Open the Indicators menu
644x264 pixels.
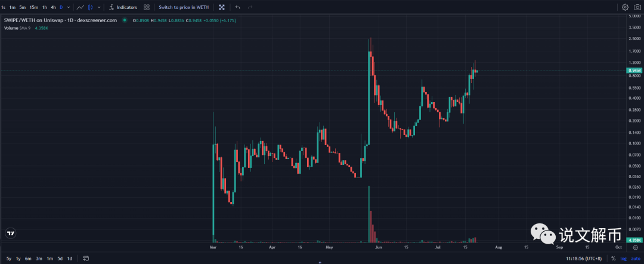(x=123, y=7)
